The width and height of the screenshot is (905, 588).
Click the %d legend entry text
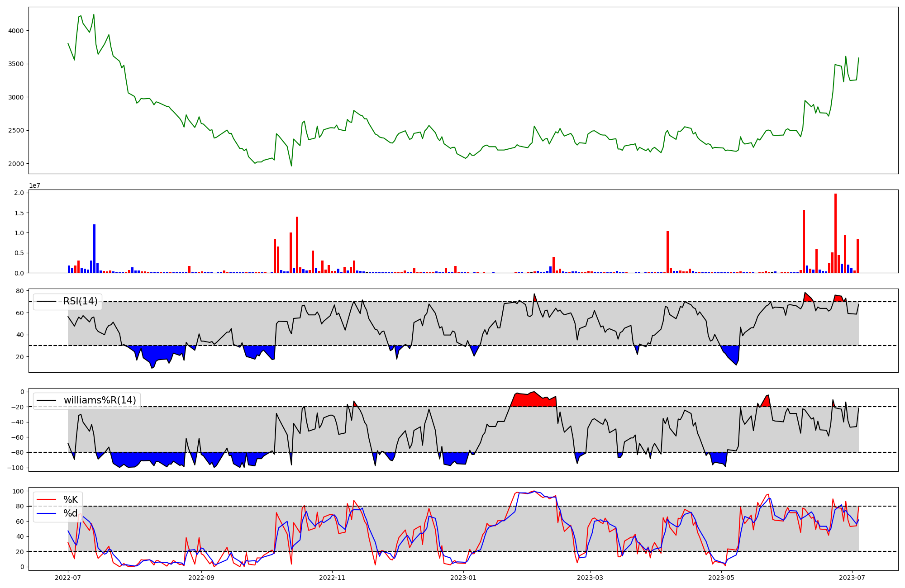pyautogui.click(x=71, y=513)
